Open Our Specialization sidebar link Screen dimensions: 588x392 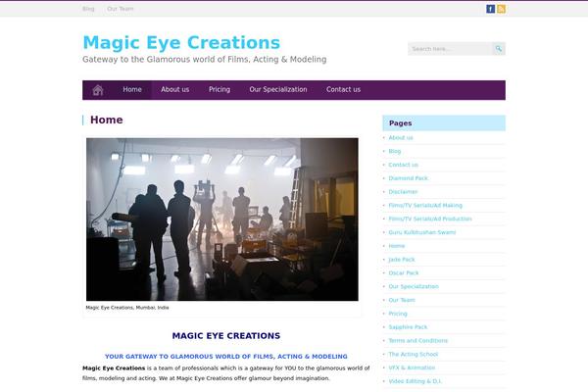click(x=414, y=286)
